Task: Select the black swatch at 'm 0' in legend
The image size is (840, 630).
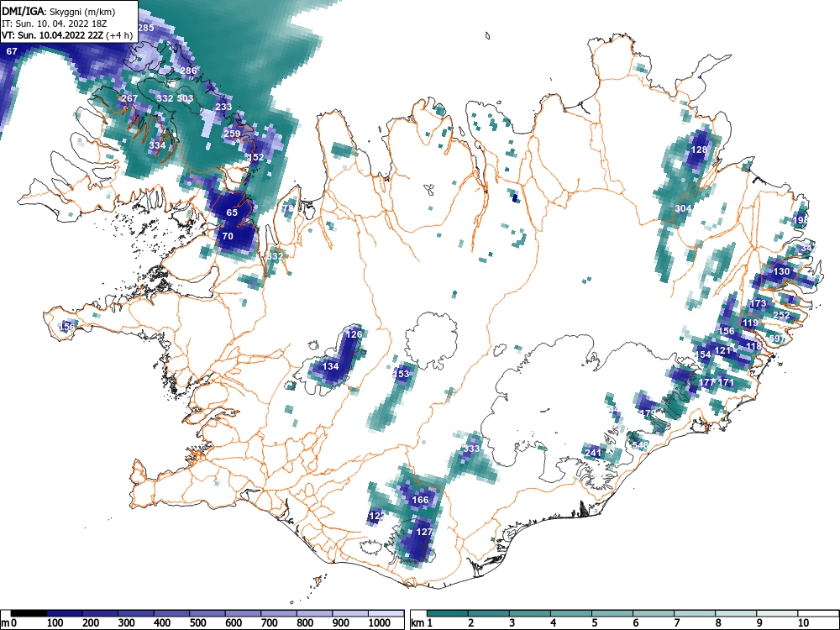Action: (29, 613)
